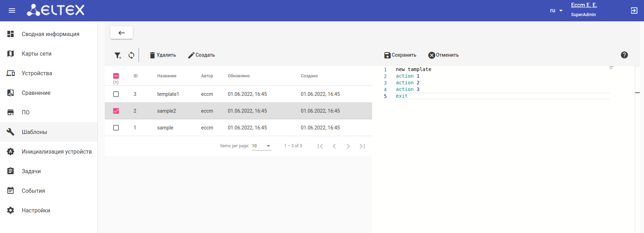The width and height of the screenshot is (644, 233).
Task: Open ПО menu item
Action: (x=49, y=112)
